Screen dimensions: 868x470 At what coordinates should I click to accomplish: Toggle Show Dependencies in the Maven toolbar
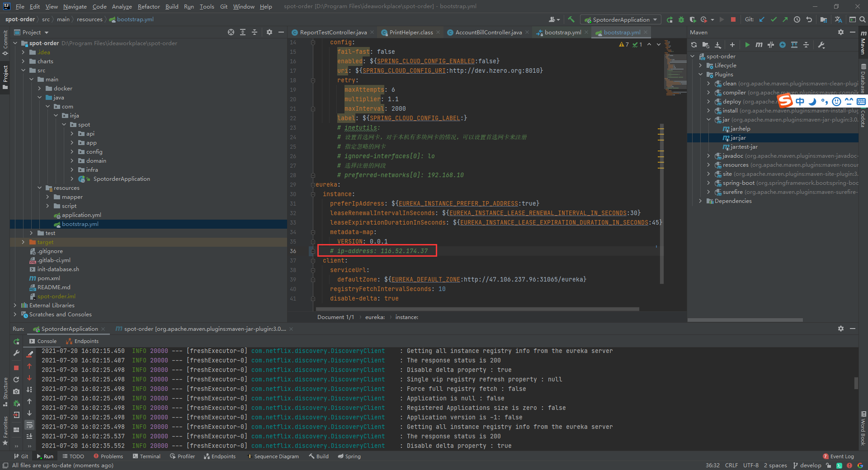click(x=794, y=45)
